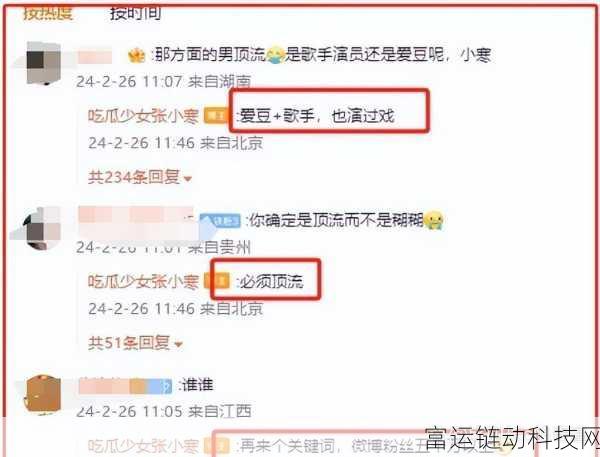This screenshot has width=600, height=457.
Task: Open 吃瓜少女张小寒 profile in the first reply
Action: point(143,116)
